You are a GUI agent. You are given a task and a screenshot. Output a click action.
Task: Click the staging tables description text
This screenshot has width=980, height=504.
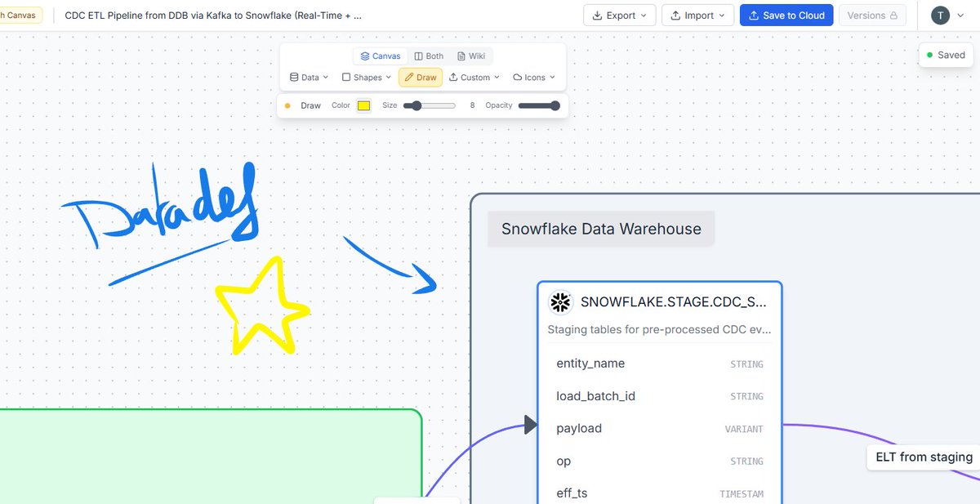tap(659, 330)
